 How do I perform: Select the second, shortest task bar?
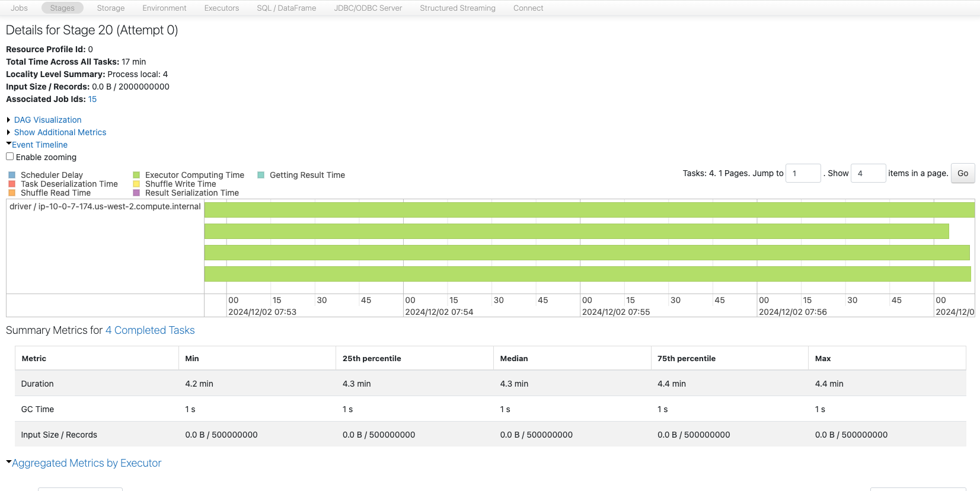click(x=577, y=231)
